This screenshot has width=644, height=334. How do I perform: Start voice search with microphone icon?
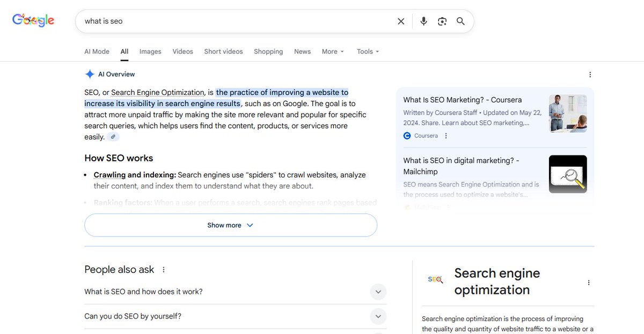coord(423,21)
